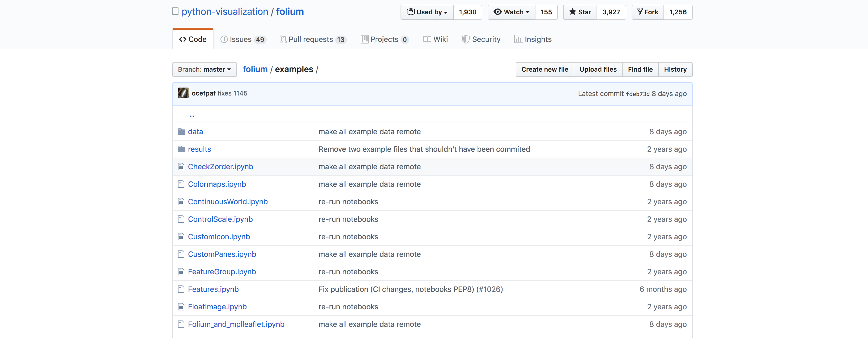Screen dimensions: 868x338
Task: Click '2 years ago' in the results row
Action: click(x=667, y=149)
